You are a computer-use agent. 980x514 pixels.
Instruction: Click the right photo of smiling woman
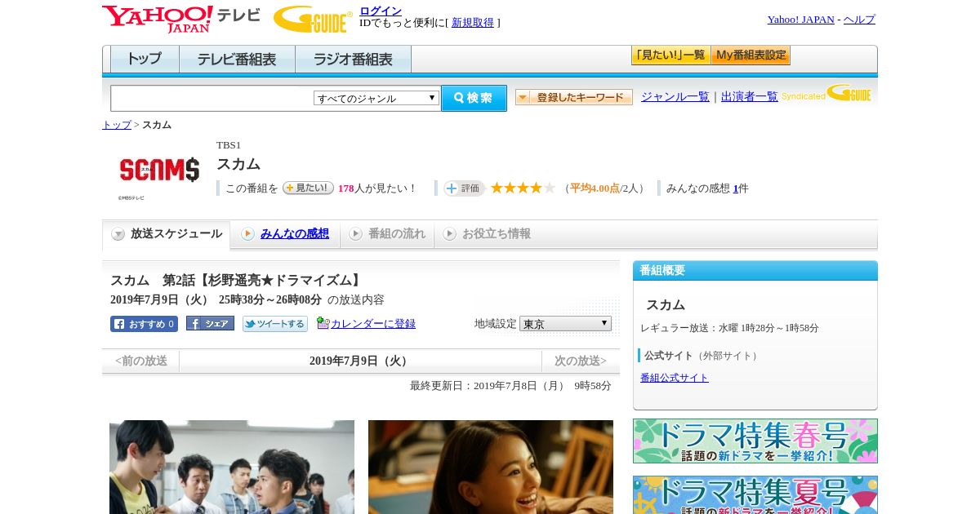coord(491,467)
